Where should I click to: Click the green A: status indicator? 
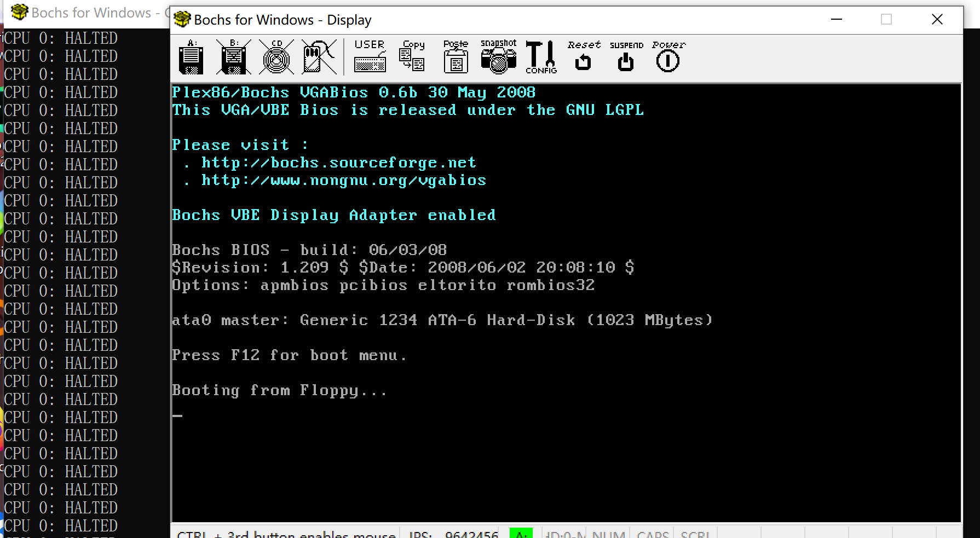click(x=521, y=533)
